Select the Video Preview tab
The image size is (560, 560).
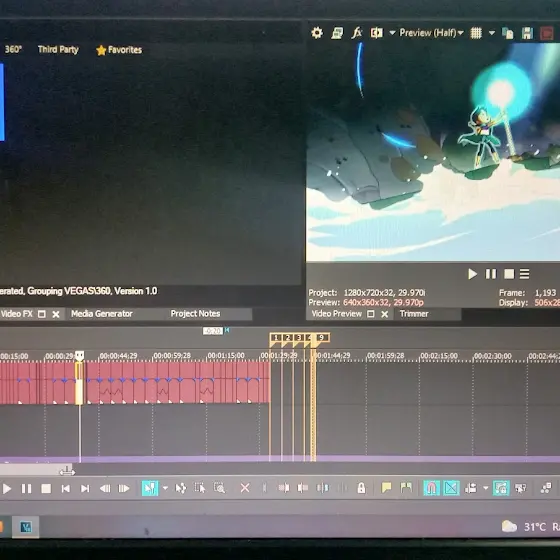(336, 314)
